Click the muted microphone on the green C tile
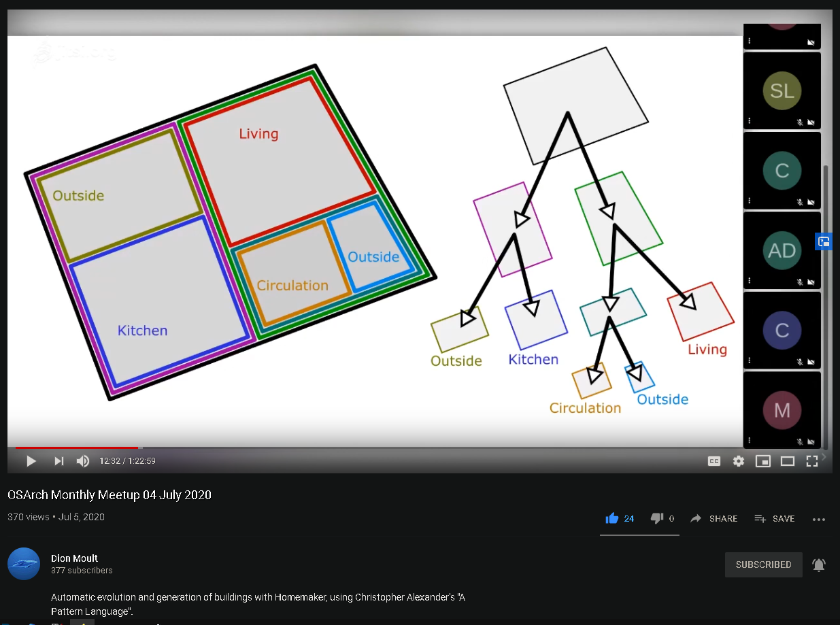840x625 pixels. [x=801, y=202]
